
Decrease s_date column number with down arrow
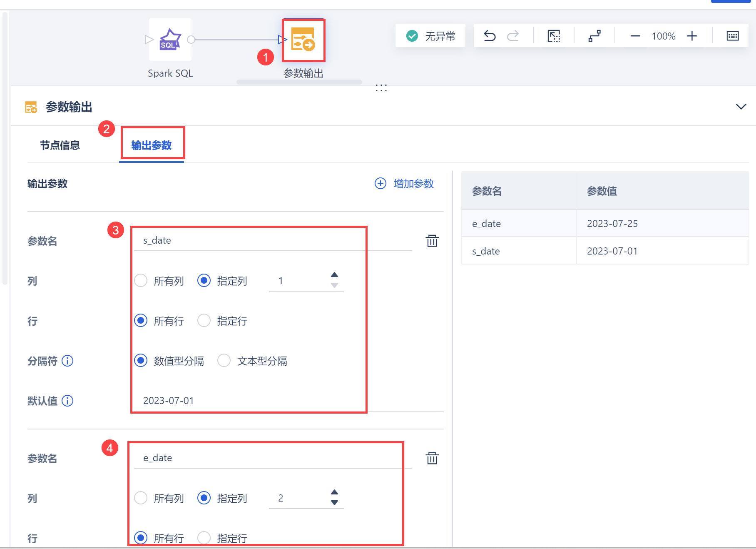click(x=334, y=286)
